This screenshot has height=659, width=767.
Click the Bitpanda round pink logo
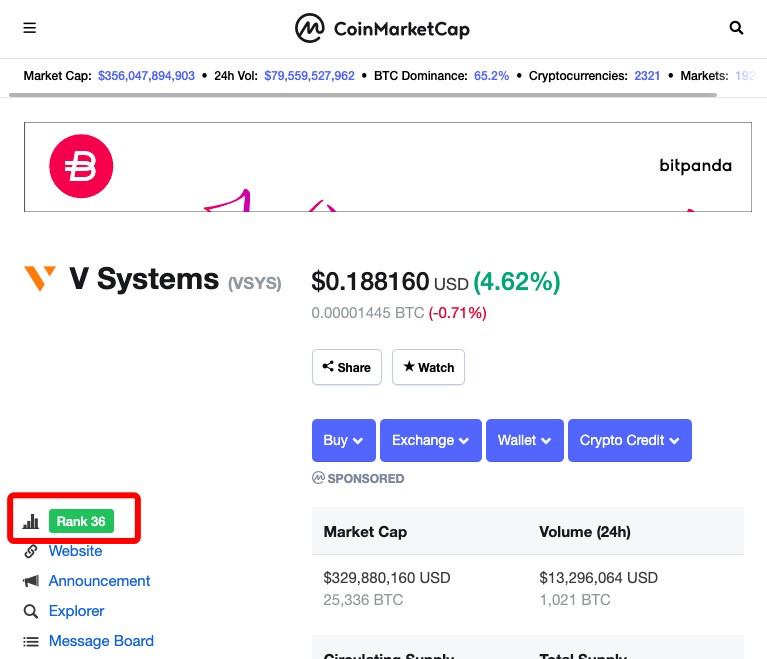pos(81,166)
